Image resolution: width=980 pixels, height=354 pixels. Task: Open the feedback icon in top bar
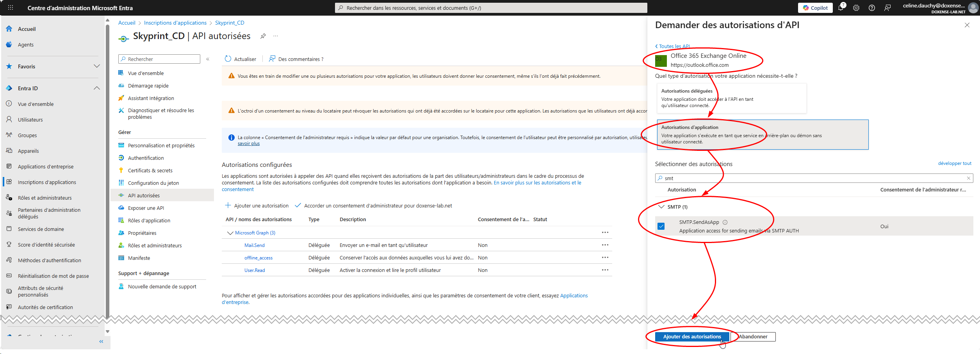click(887, 8)
